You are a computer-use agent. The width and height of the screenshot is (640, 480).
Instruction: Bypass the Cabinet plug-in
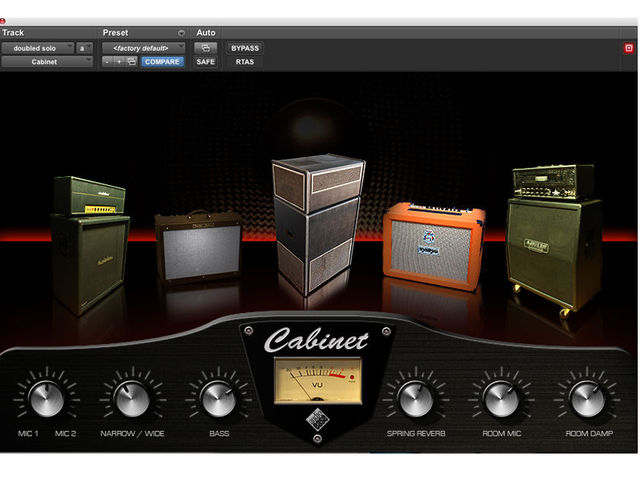coord(245,48)
